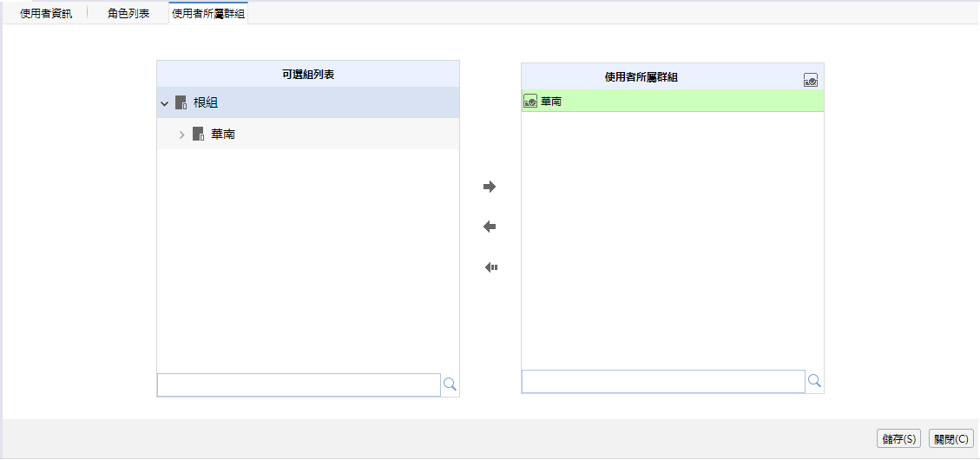
Task: Click the remove-from-group single left arrow
Action: coord(490,227)
